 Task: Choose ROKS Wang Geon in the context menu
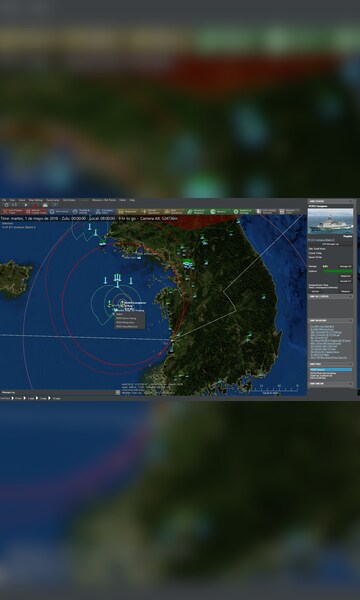pos(130,322)
